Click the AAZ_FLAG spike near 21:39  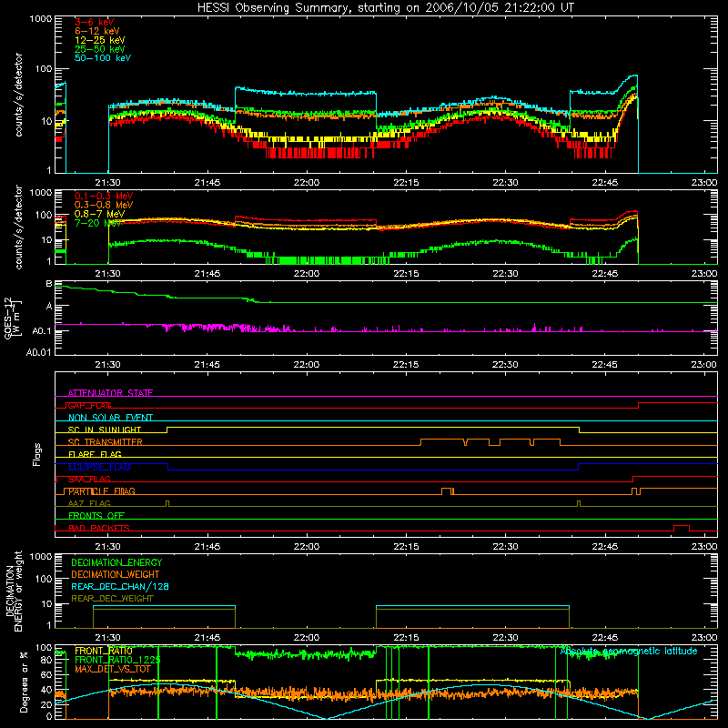[x=167, y=503]
